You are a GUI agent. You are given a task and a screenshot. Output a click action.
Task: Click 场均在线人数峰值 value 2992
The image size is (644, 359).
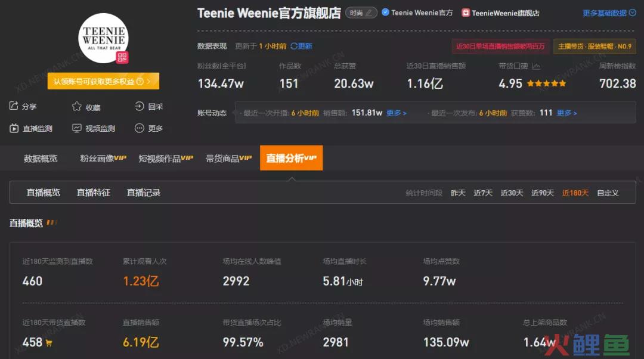(x=236, y=281)
